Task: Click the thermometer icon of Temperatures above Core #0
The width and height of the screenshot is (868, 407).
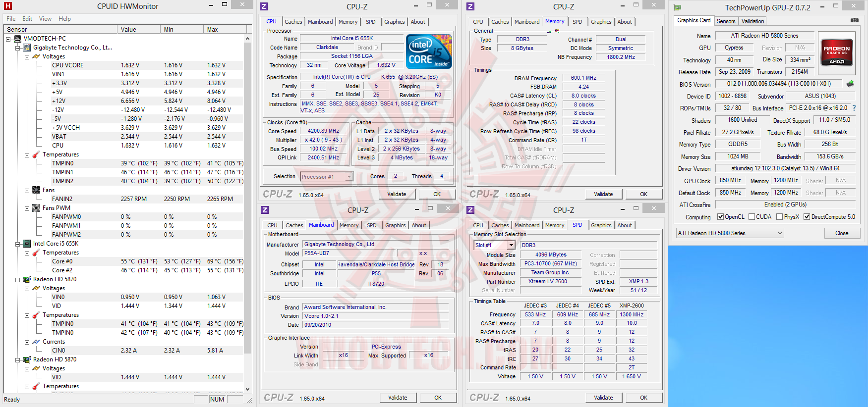Action: pyautogui.click(x=36, y=253)
